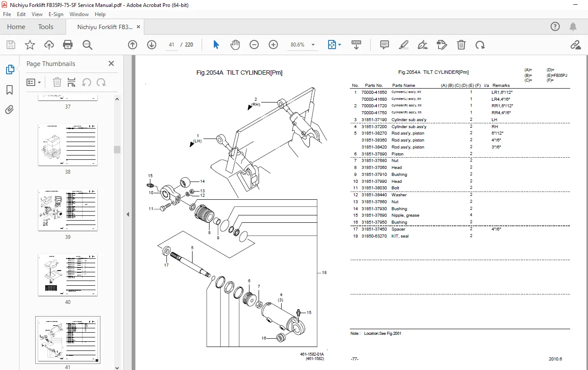Click part number 31851-37890 in the Piston row

pos(374,154)
